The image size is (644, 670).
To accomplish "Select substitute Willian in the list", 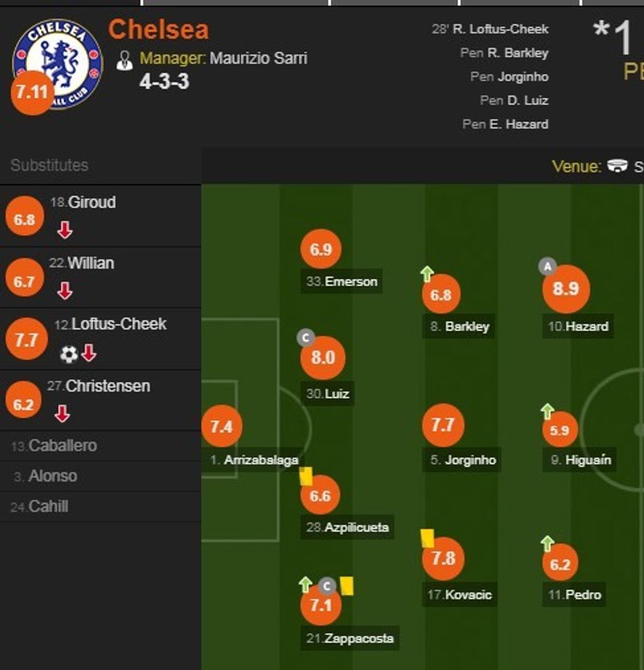I will coord(91,263).
